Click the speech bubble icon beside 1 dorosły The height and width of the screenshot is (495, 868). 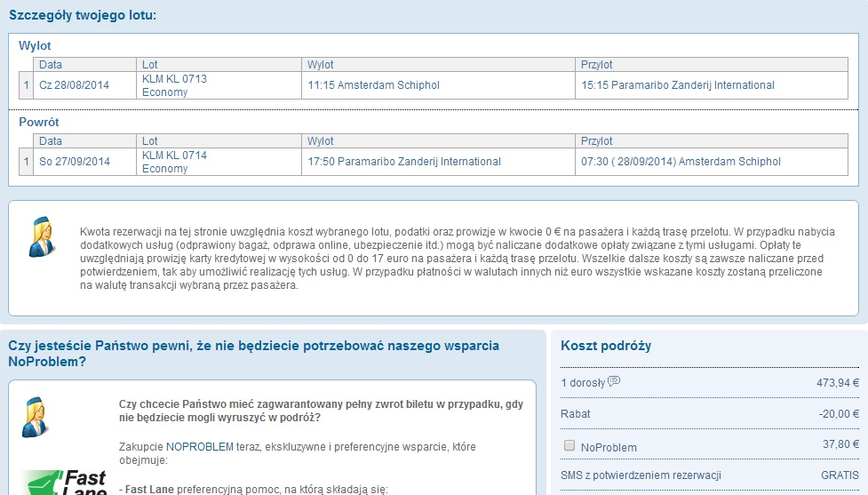coord(614,381)
